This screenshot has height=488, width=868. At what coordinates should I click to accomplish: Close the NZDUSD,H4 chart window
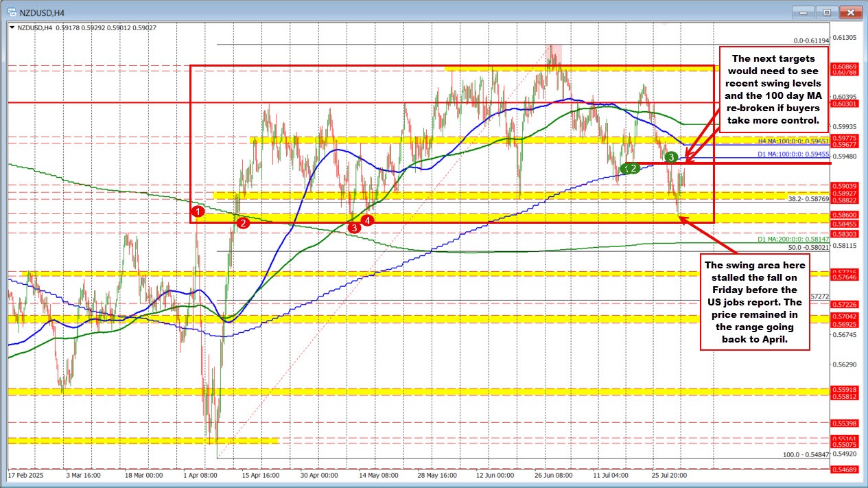coord(852,12)
